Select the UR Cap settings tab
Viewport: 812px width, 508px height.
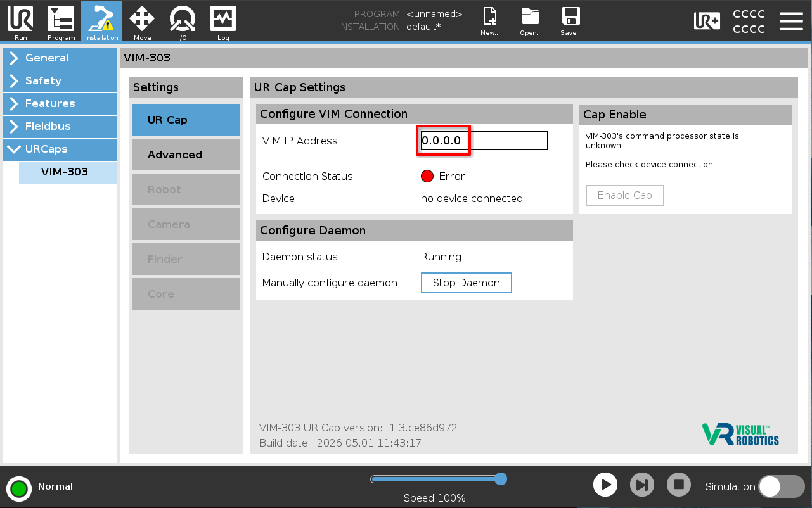point(186,120)
